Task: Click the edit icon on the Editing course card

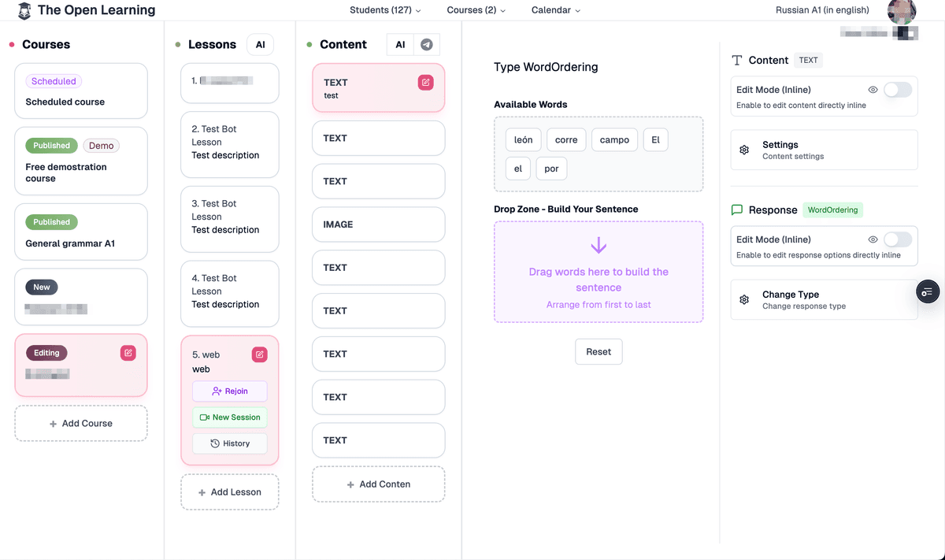Action: tap(128, 353)
